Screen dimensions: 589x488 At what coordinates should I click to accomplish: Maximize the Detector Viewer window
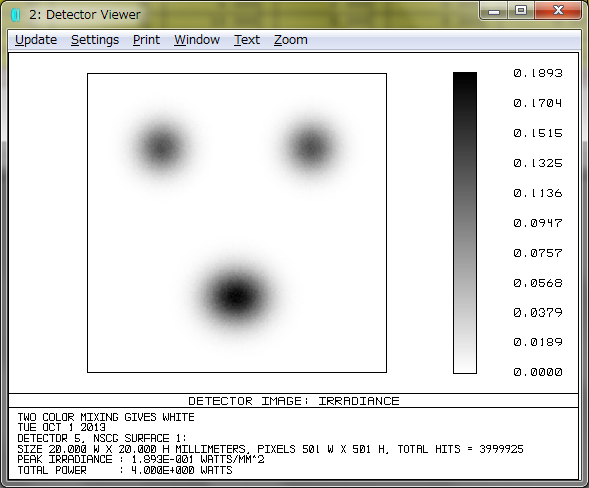click(521, 11)
